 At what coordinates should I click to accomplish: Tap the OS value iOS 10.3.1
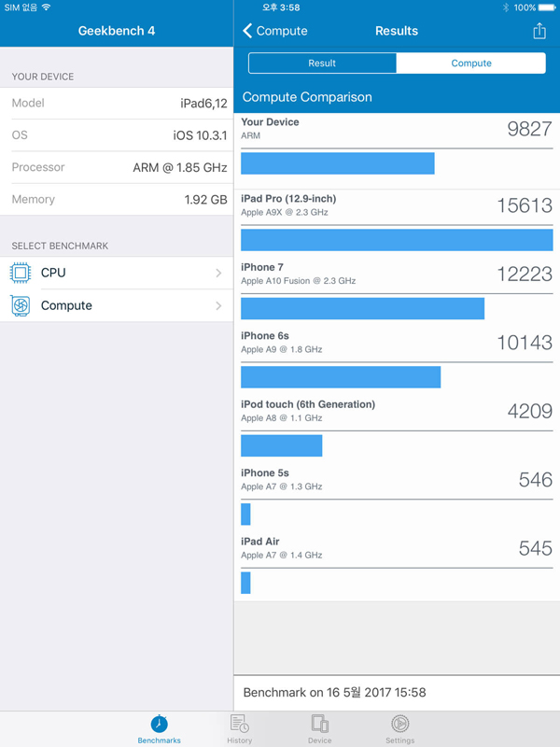pyautogui.click(x=200, y=135)
